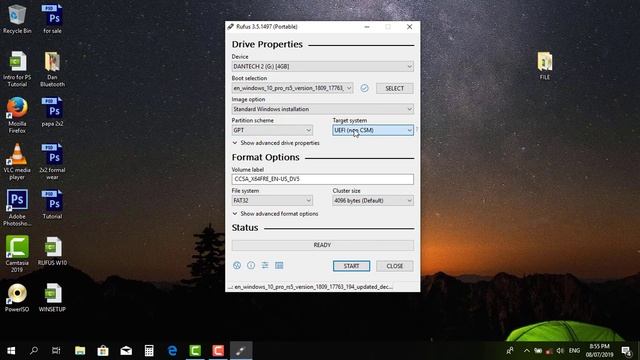Open taskbar Search
640x360 pixels.
(34, 350)
